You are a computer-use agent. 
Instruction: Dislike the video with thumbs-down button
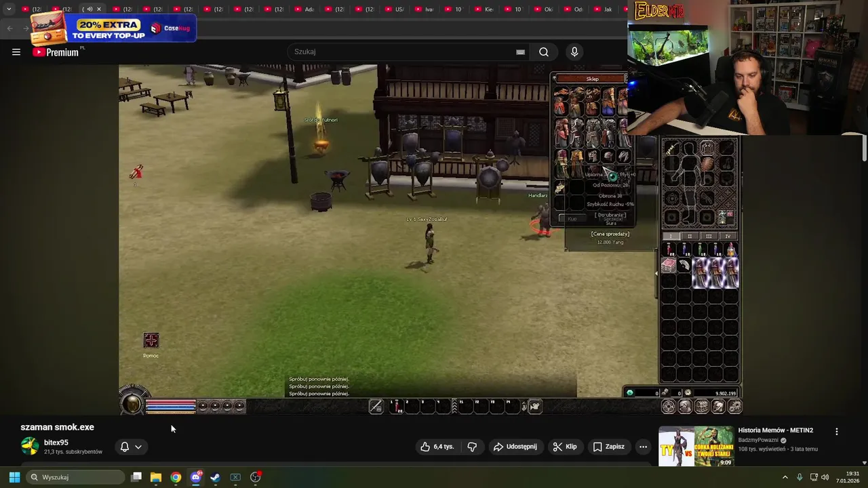472,447
